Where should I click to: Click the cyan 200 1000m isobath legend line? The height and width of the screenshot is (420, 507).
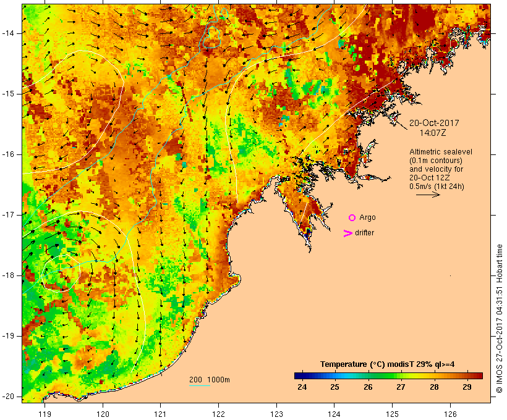tap(200, 385)
